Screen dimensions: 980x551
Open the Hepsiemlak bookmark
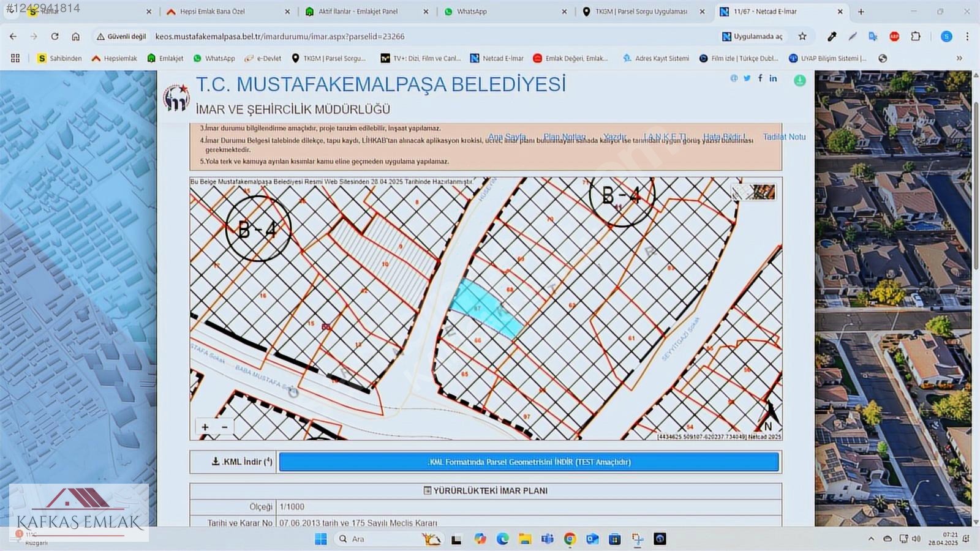coord(115,58)
